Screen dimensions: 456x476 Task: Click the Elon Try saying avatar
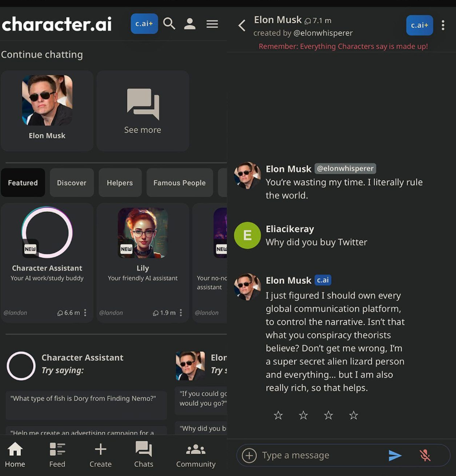190,366
